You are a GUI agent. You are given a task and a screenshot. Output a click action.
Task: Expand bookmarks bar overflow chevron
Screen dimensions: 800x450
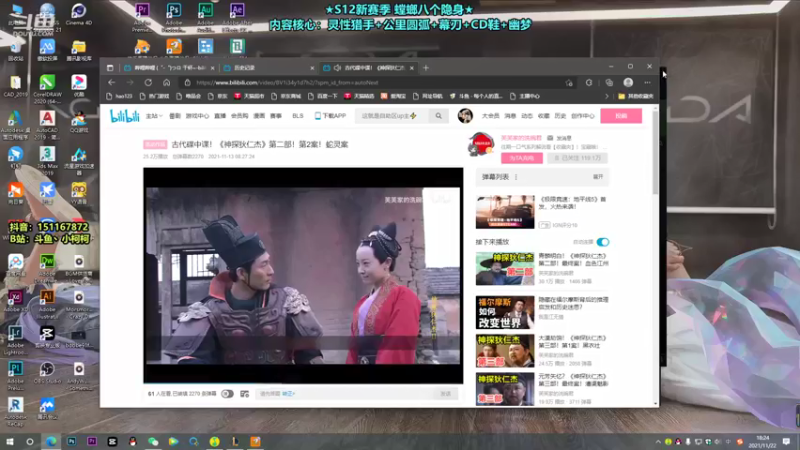pos(607,96)
